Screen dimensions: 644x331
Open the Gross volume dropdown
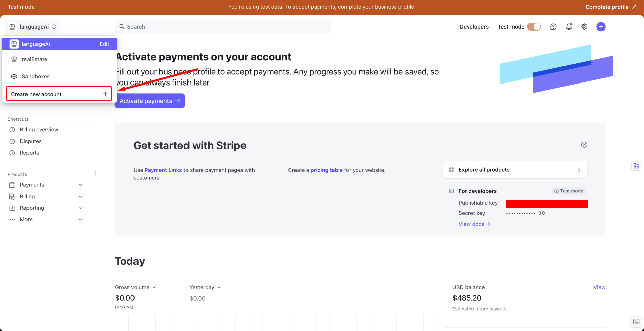pos(136,287)
